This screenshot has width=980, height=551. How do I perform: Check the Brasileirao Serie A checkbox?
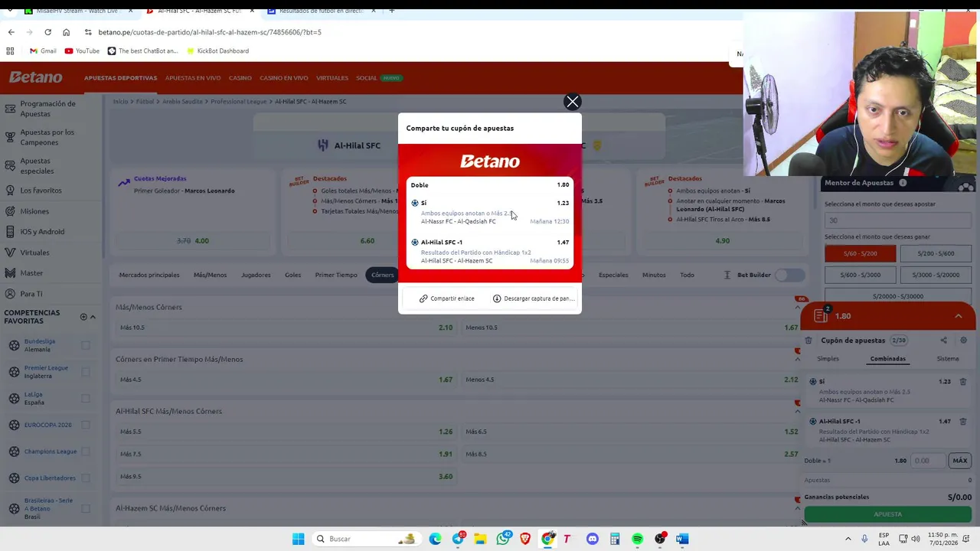86,508
